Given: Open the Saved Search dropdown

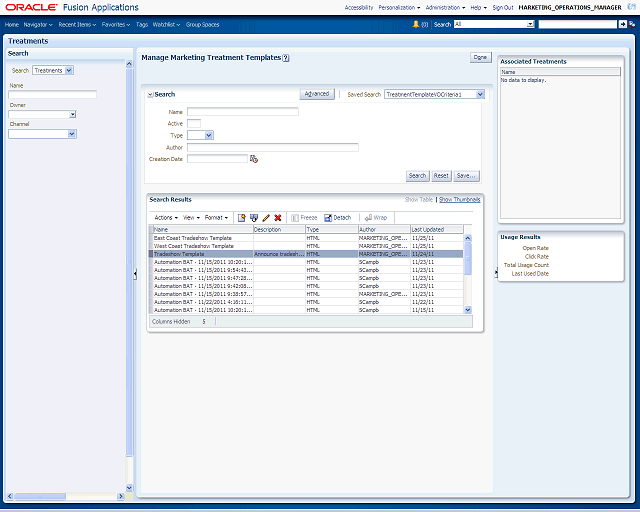Looking at the screenshot, I should 480,94.
